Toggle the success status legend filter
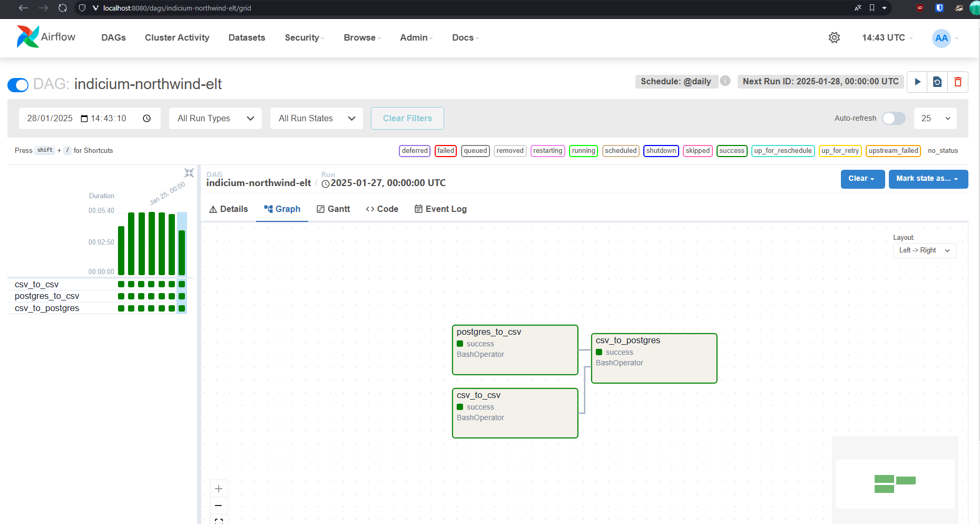 732,151
